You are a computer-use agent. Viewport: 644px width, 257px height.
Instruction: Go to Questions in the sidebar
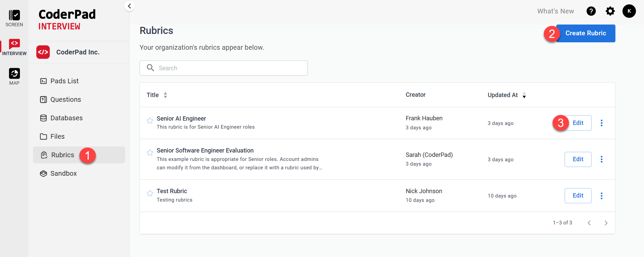click(x=66, y=99)
